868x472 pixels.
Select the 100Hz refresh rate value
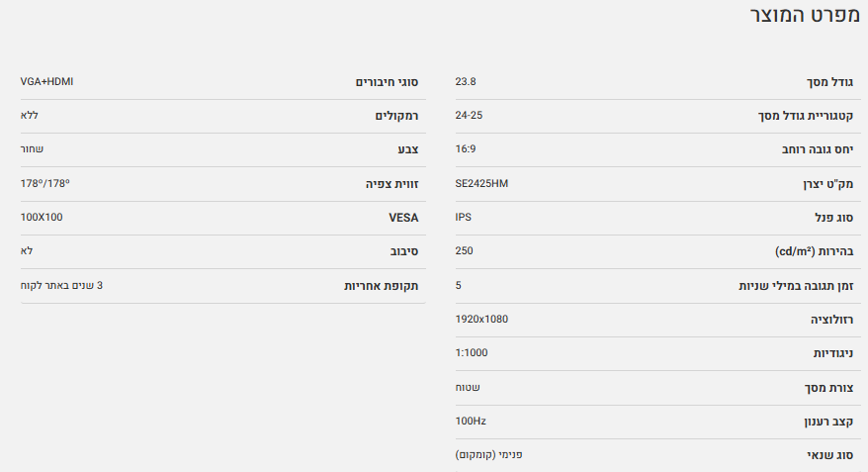click(x=471, y=421)
